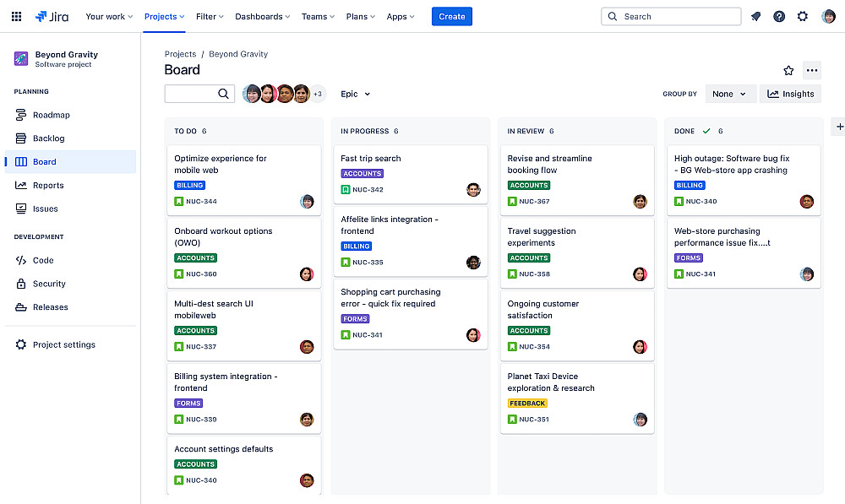Click the Jira logo

[53, 16]
